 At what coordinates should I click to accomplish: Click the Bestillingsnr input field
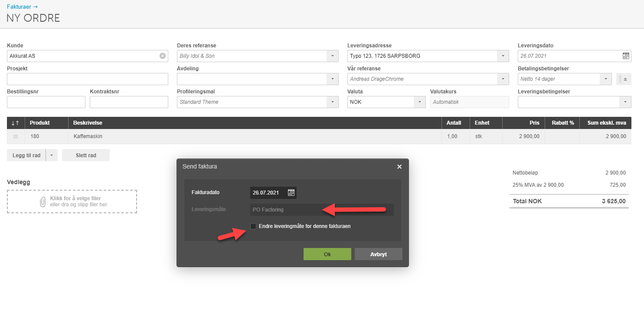point(46,102)
